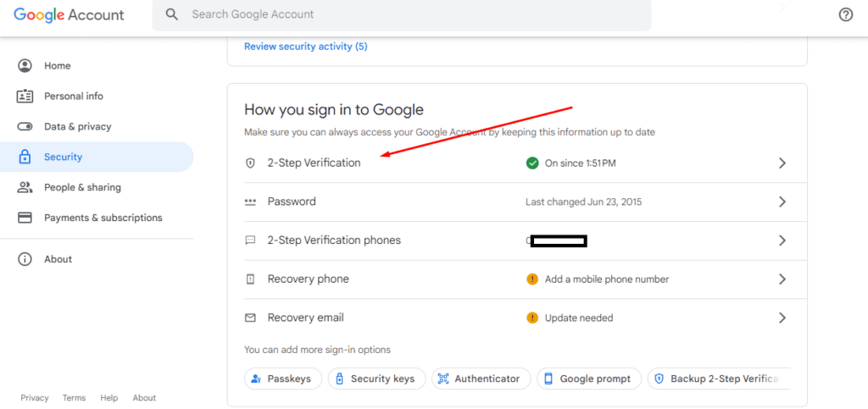Open Data & privacy section
868x409 pixels.
click(x=97, y=126)
